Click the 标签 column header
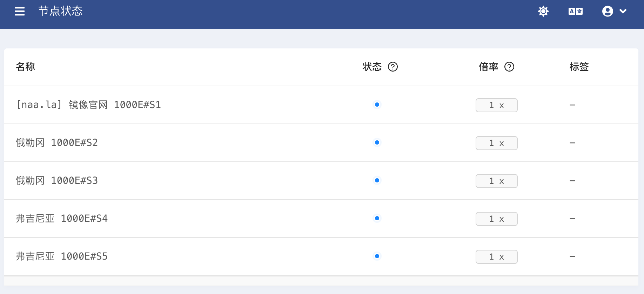 tap(579, 67)
